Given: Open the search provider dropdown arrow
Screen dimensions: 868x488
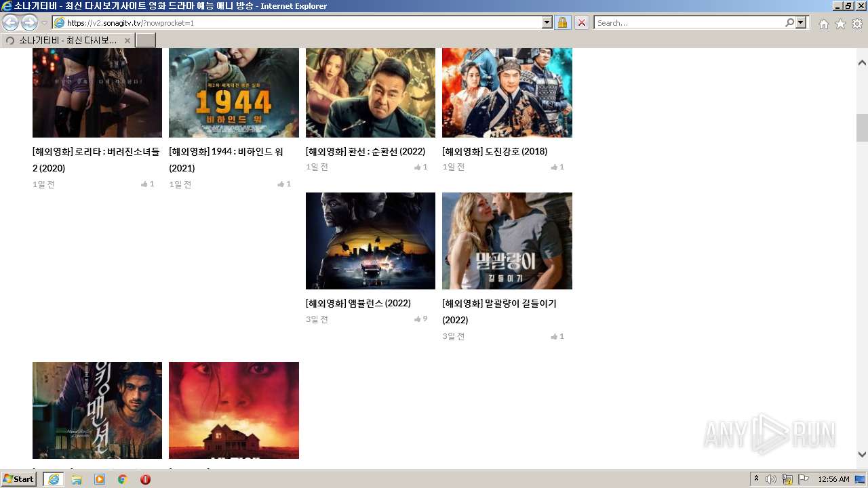Looking at the screenshot, I should point(802,23).
